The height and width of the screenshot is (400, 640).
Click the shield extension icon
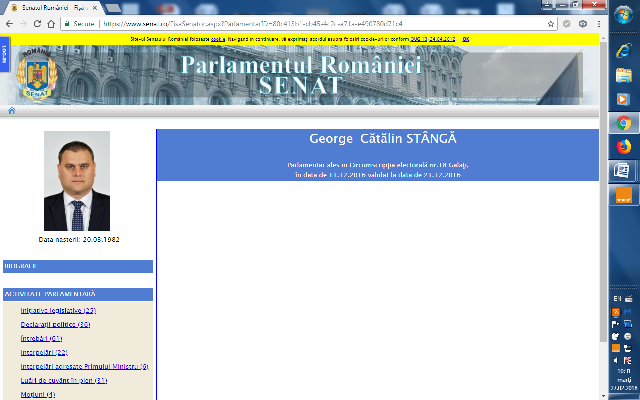coord(583,24)
